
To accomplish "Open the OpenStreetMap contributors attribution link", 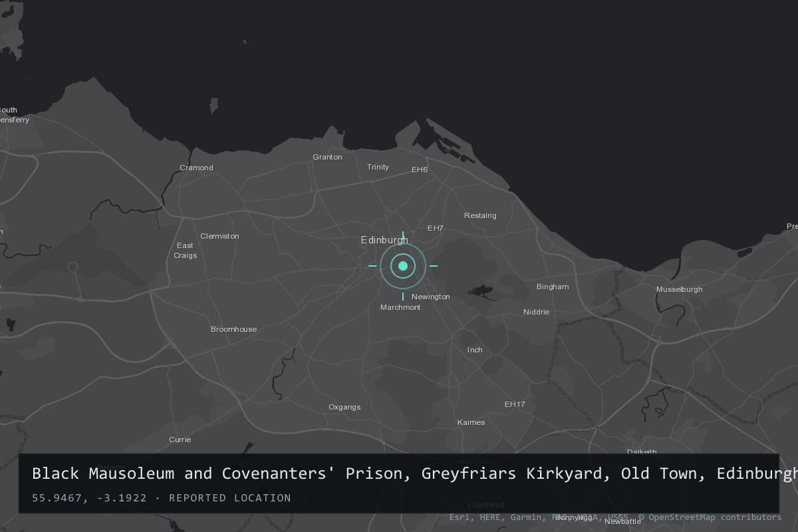I will (710, 517).
